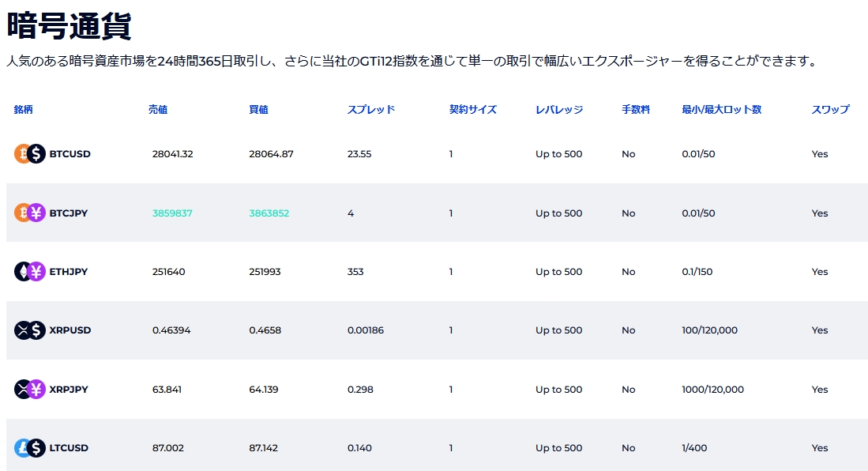The width and height of the screenshot is (868, 471).
Task: Click XRPUSD spread value 0.00186
Action: (366, 330)
